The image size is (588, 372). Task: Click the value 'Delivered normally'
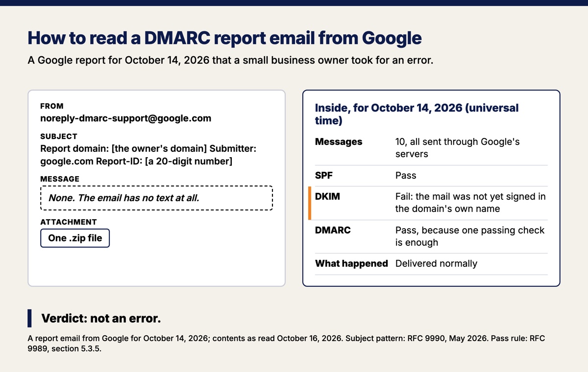point(436,263)
